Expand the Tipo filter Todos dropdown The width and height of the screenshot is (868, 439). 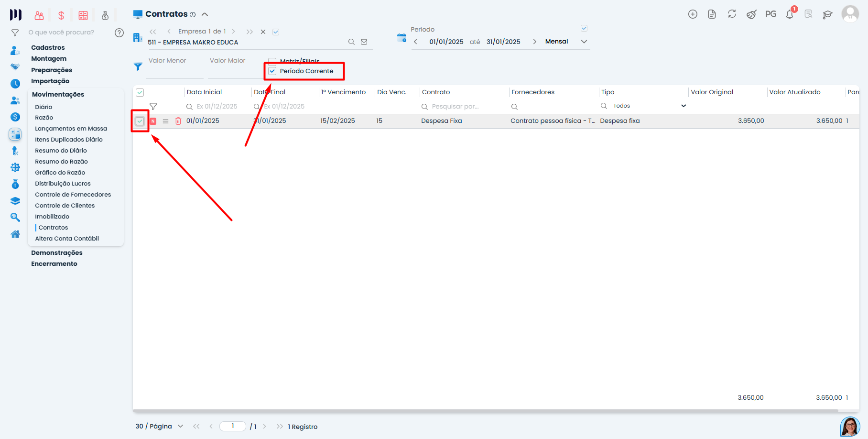point(683,106)
